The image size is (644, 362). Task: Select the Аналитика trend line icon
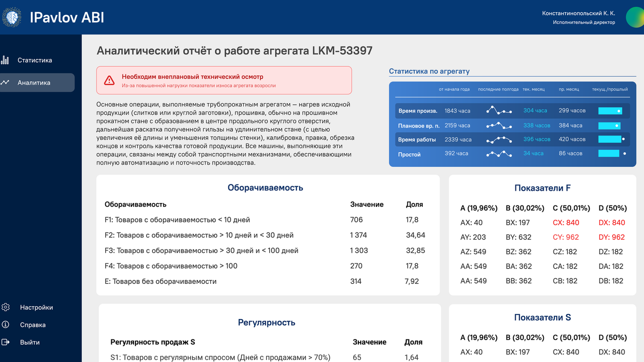coord(5,83)
